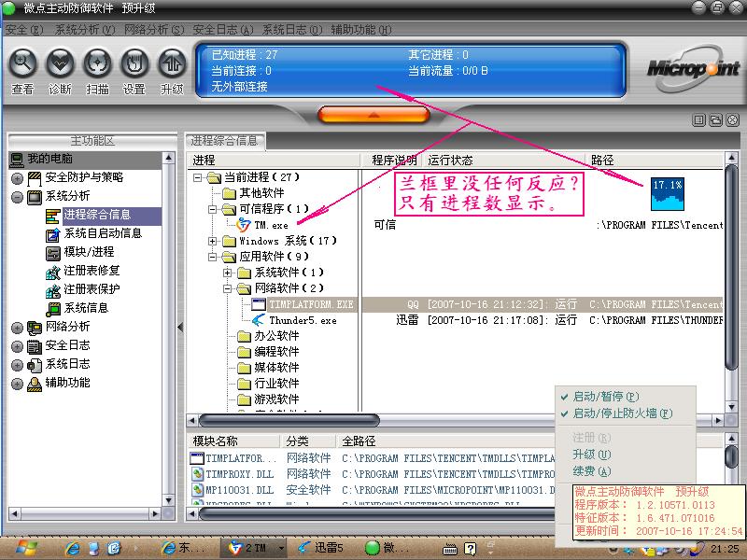Open the 安全日志 (A) menu
The height and width of the screenshot is (560, 747).
click(223, 30)
